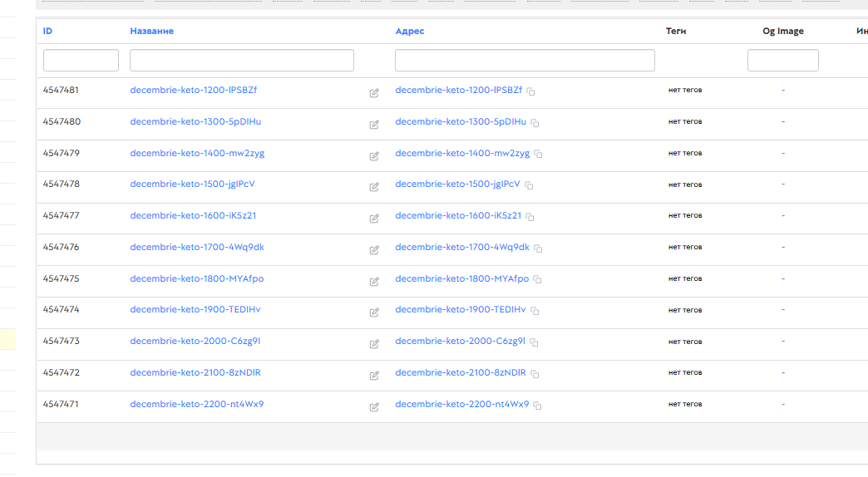Viewport: 868px width, 477px height.
Task: Click the Адрес filter input box
Action: pyautogui.click(x=525, y=61)
